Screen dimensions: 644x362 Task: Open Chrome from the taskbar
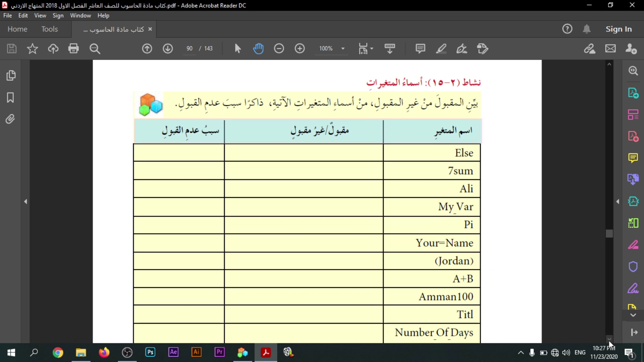58,352
